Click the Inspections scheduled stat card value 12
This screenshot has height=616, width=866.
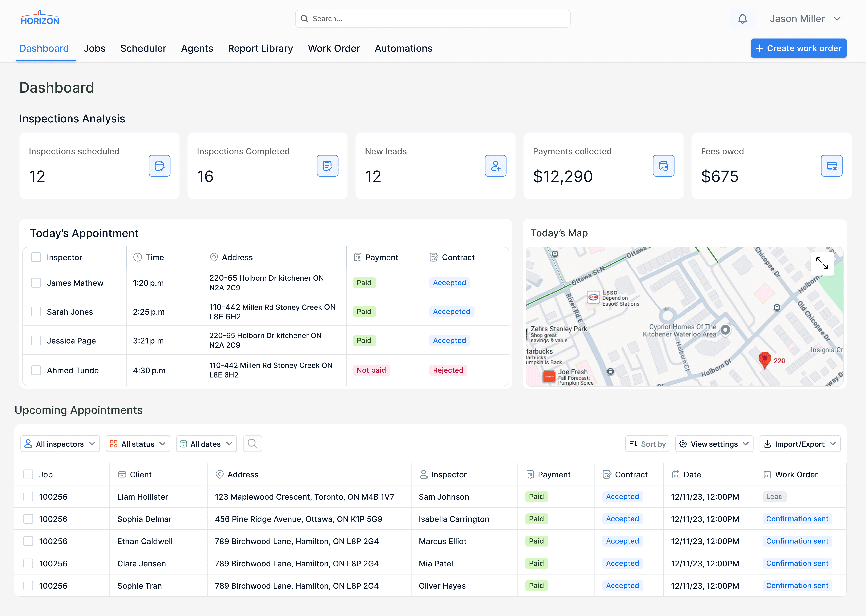pyautogui.click(x=37, y=176)
